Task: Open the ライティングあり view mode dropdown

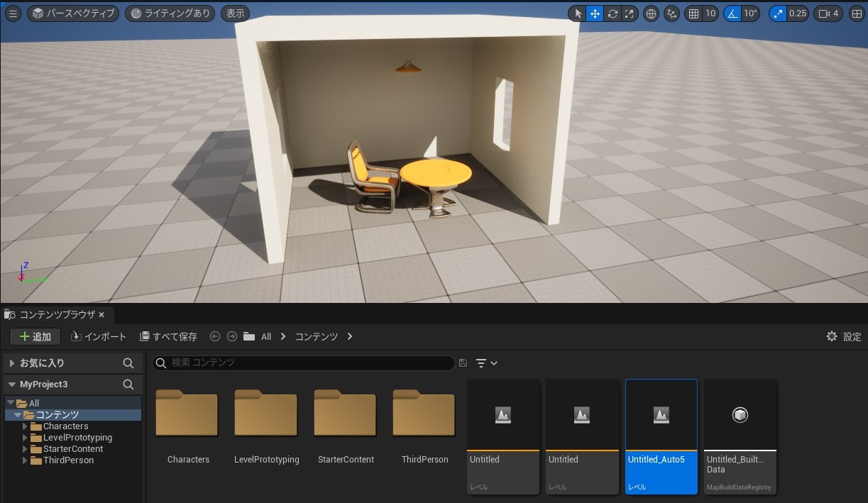Action: 170,13
